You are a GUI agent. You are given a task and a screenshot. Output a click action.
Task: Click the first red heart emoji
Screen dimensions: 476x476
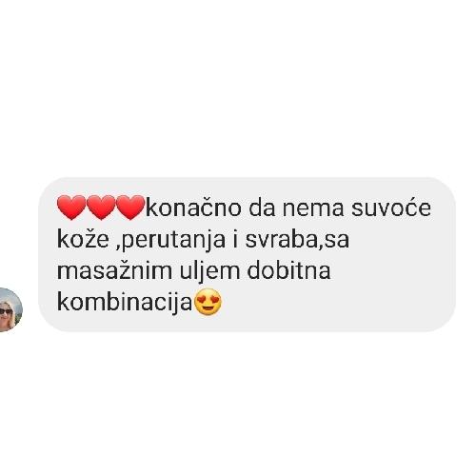coord(71,208)
